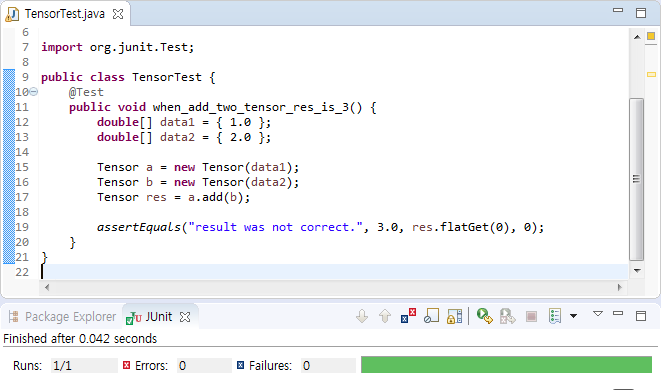Screen dimensions: 661x390
Task: Click editor horizontal scrollbar right arrow
Action: point(619,287)
